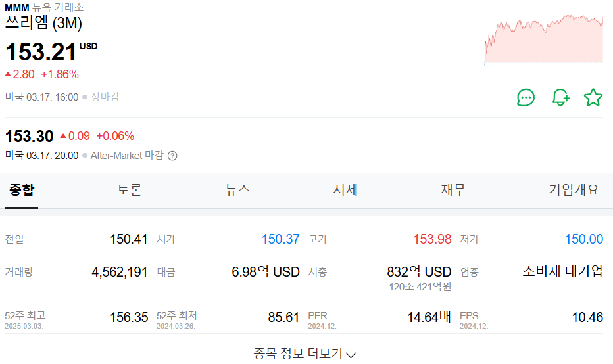Go to the 시세 tab
The height and width of the screenshot is (364, 613).
pyautogui.click(x=345, y=190)
